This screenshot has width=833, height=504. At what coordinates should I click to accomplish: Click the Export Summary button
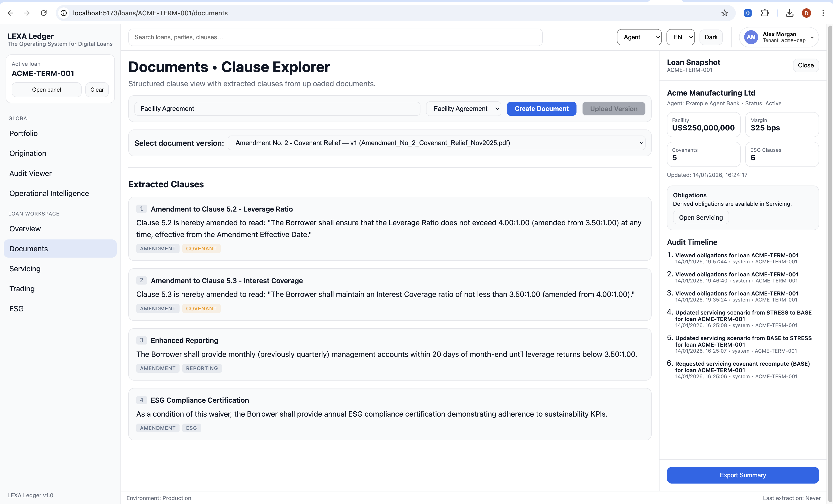coord(742,475)
